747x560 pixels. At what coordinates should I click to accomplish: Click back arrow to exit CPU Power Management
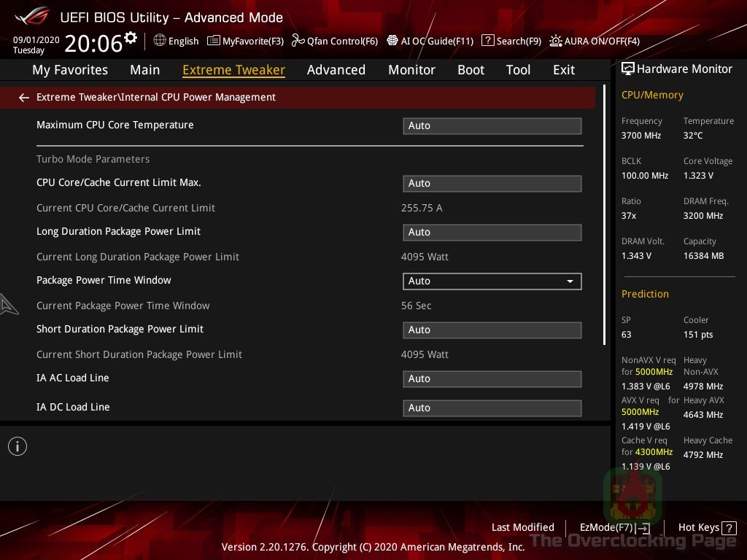(x=24, y=97)
